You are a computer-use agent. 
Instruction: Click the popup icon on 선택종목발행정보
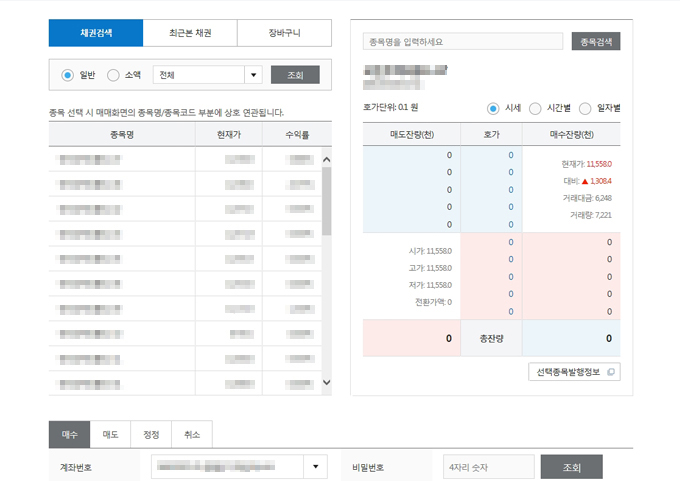click(612, 372)
